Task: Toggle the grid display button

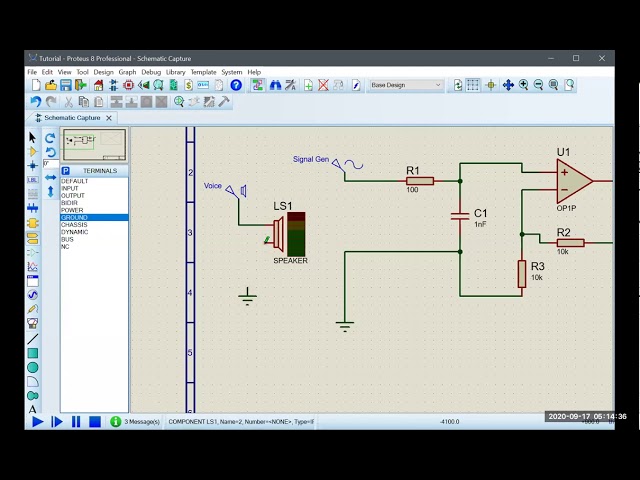Action: [x=473, y=85]
